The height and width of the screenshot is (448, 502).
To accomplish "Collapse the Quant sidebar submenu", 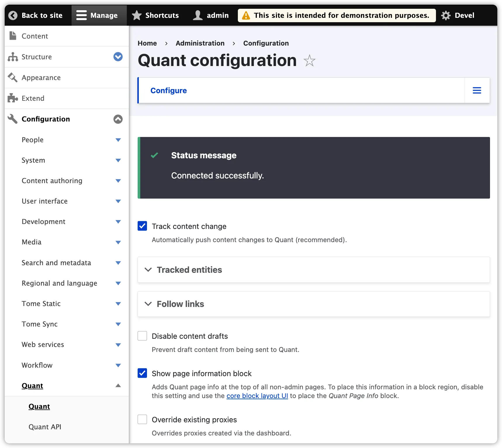I will [118, 386].
